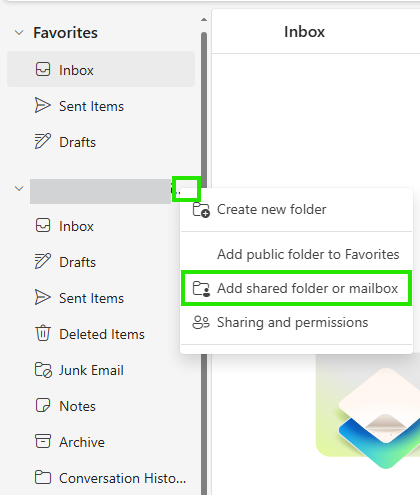Click the account Inbox tray icon
Image resolution: width=420 pixels, height=495 pixels.
click(43, 225)
